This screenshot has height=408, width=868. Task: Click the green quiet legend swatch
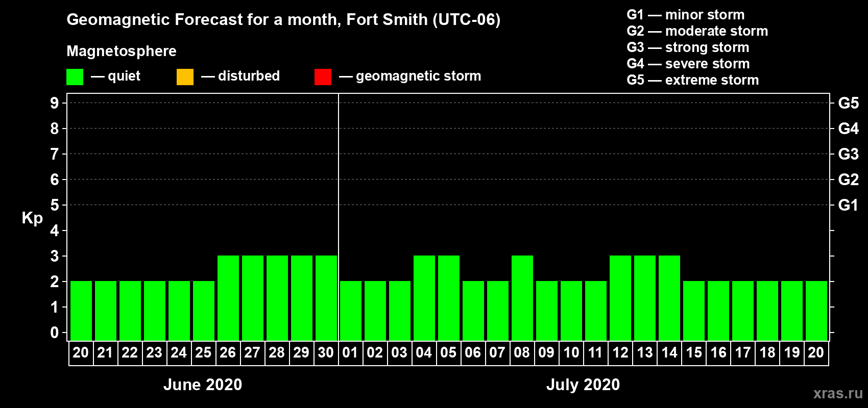[75, 77]
